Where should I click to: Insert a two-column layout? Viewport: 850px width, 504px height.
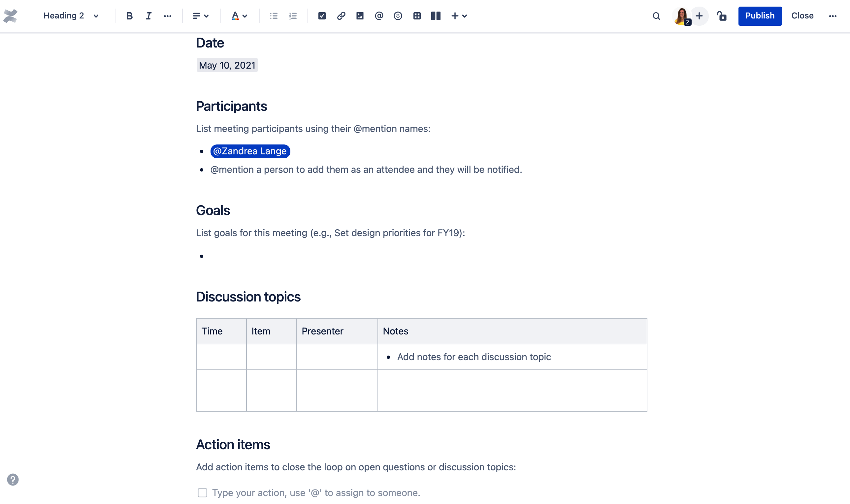pos(436,16)
